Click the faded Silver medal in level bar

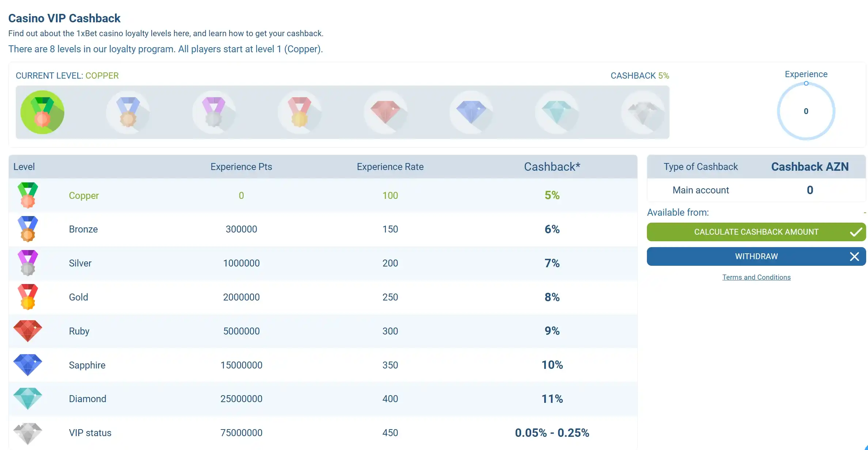click(214, 112)
